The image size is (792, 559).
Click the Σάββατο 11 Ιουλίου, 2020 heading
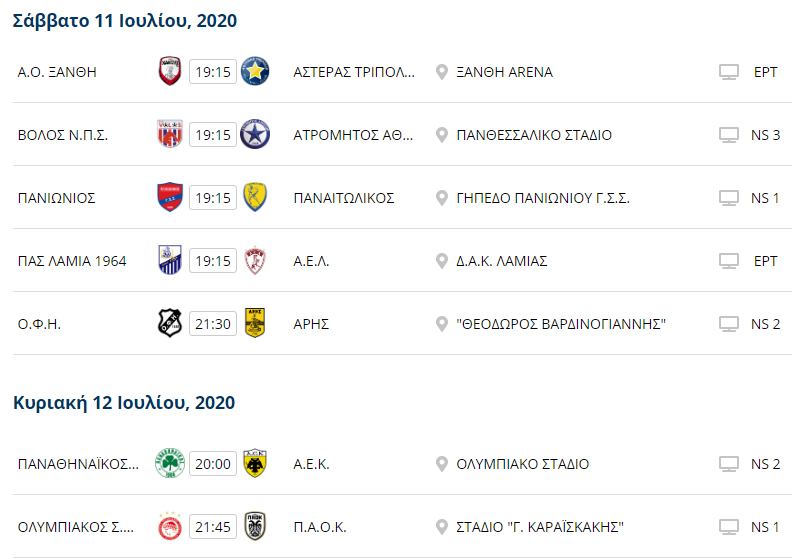[x=125, y=21]
